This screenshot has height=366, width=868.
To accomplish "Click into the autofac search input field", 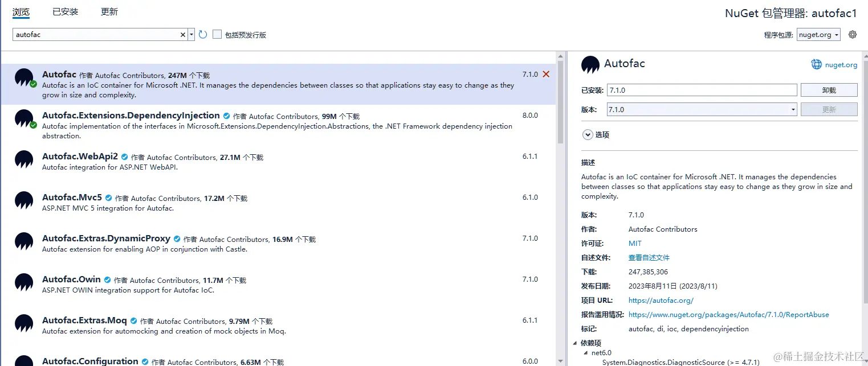I will (x=97, y=35).
